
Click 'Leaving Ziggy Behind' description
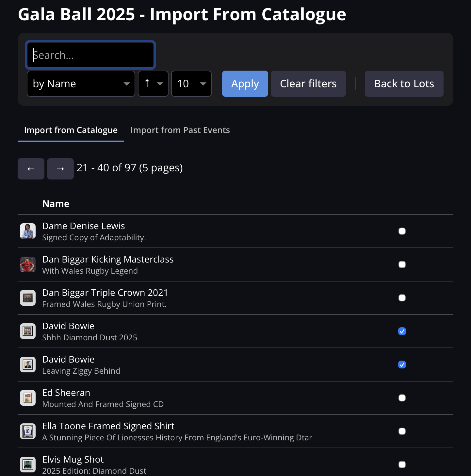[x=81, y=371]
